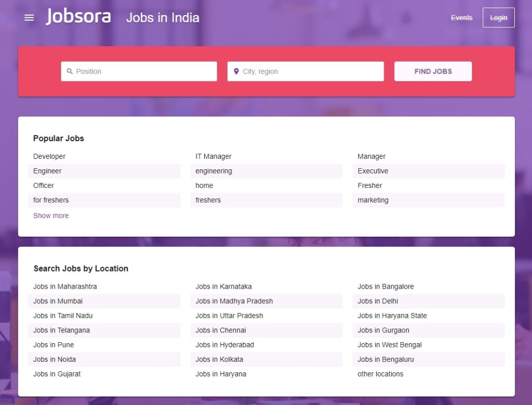The width and height of the screenshot is (532, 405).
Task: Open other locations link
Action: (380, 374)
